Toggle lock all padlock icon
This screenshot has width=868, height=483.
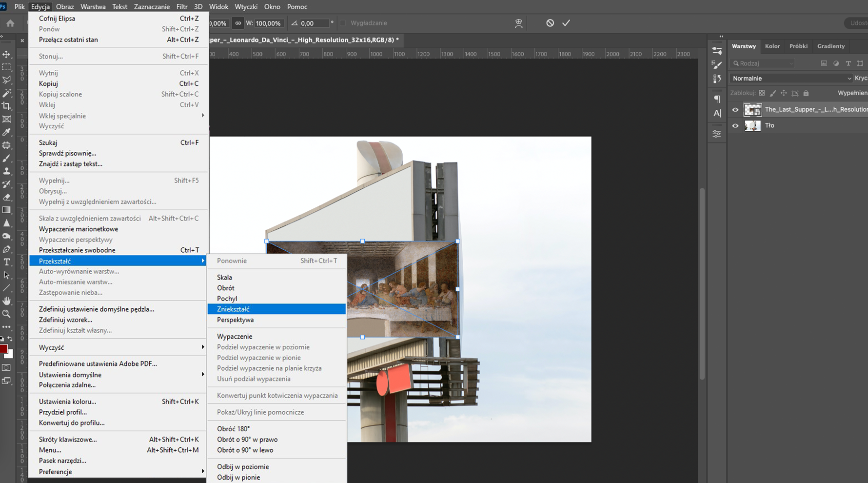806,93
